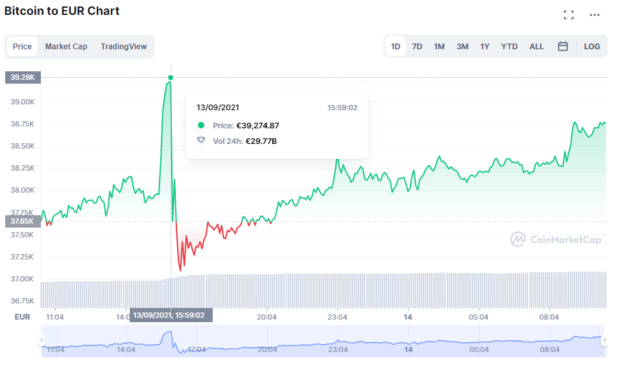Screen dimensions: 620x365
Task: Click the green peak price marker dot
Action: click(170, 78)
